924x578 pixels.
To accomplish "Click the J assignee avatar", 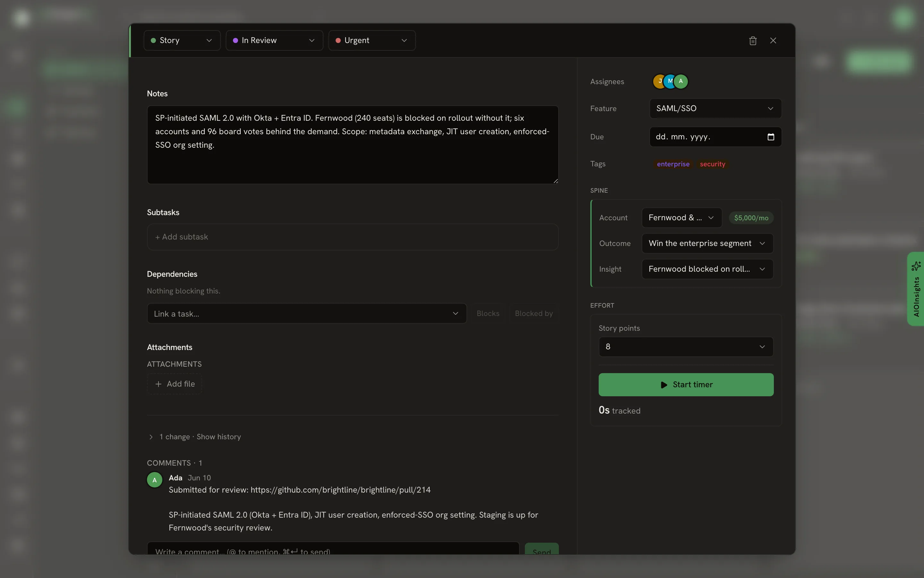I will coord(659,82).
